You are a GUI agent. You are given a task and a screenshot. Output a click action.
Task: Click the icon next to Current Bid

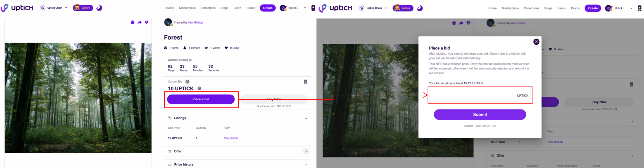[188, 82]
